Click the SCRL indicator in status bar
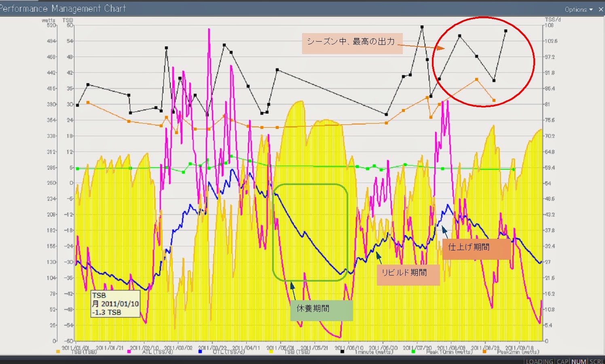The height and width of the screenshot is (364, 605). click(x=597, y=361)
